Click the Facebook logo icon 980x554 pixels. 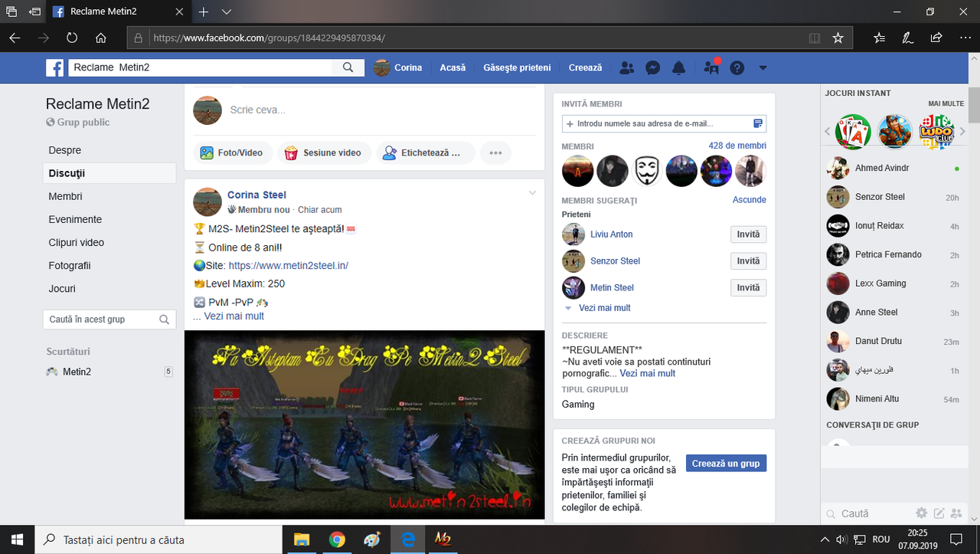(54, 67)
